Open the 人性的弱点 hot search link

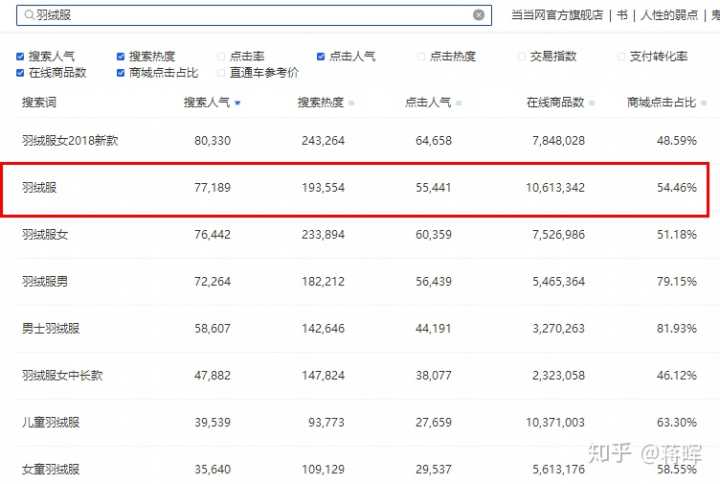[669, 15]
